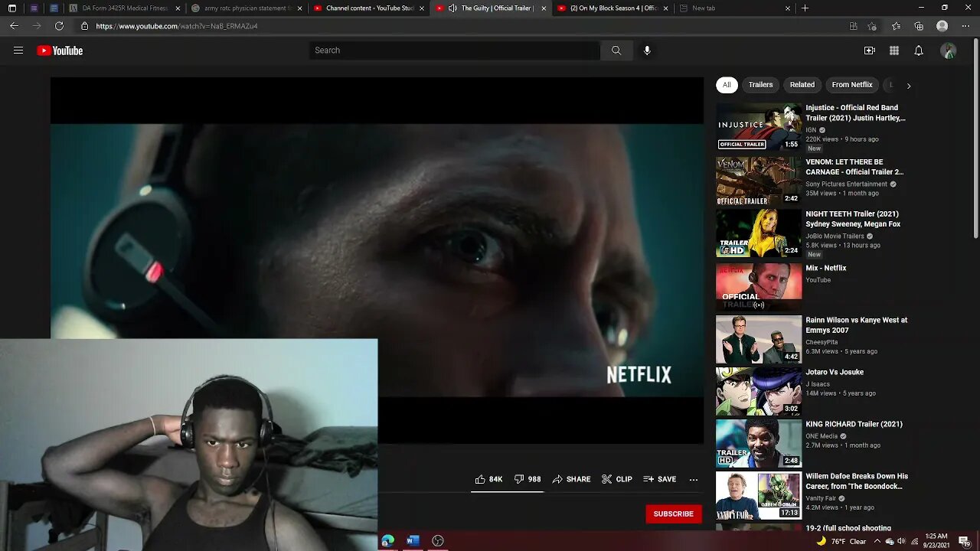The width and height of the screenshot is (980, 551).
Task: Reload the page with the refresh icon
Action: pos(59,26)
